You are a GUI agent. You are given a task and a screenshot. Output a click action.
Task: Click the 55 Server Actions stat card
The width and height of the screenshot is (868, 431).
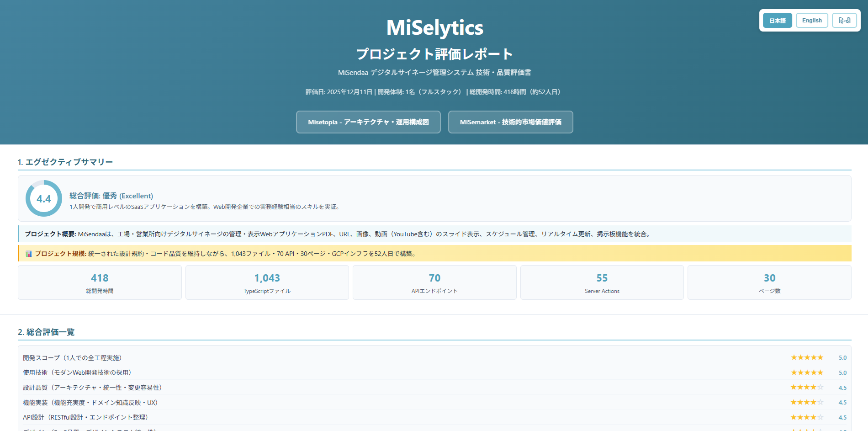[x=602, y=282]
